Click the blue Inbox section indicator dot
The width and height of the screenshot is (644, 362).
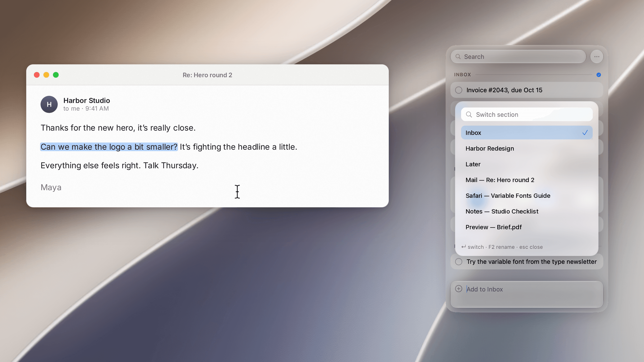pyautogui.click(x=598, y=75)
